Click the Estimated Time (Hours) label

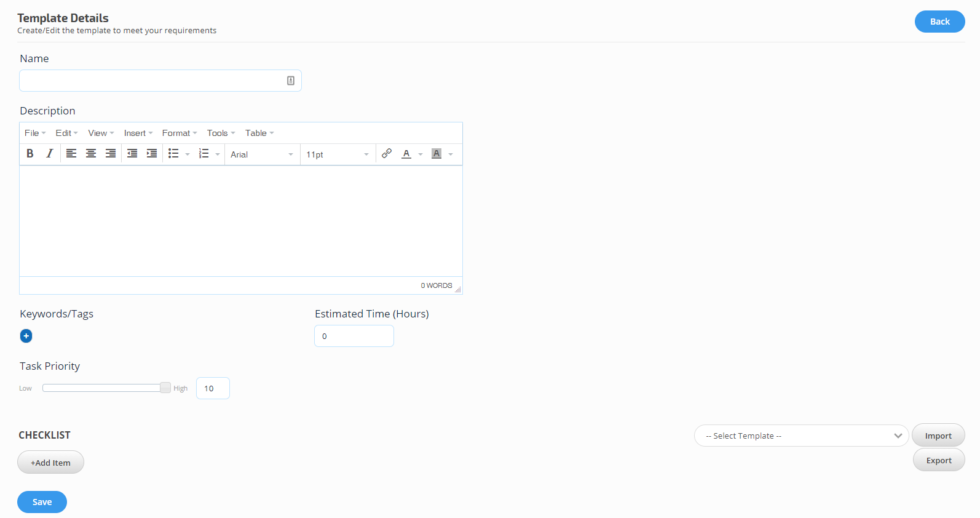(372, 314)
